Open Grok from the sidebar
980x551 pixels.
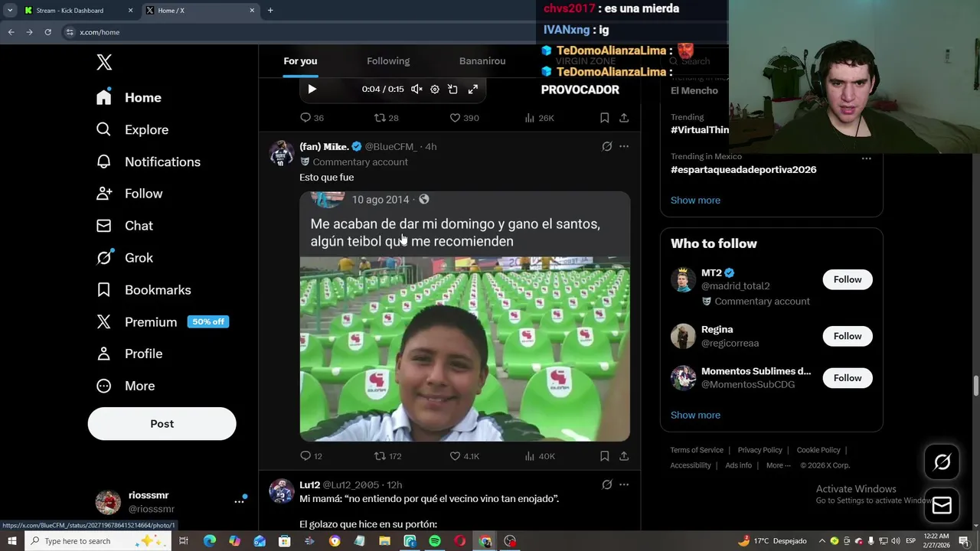[x=124, y=258]
